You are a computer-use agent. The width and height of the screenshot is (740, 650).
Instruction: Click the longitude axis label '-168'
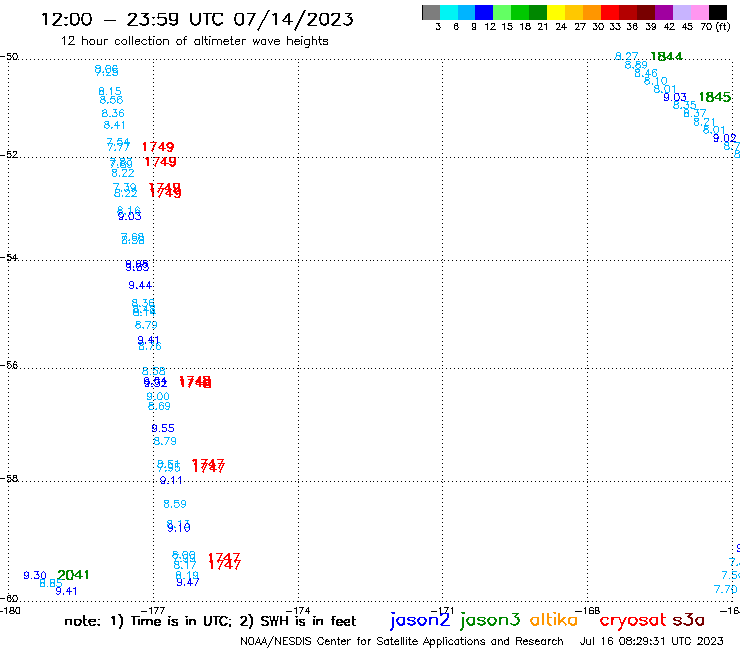(589, 610)
